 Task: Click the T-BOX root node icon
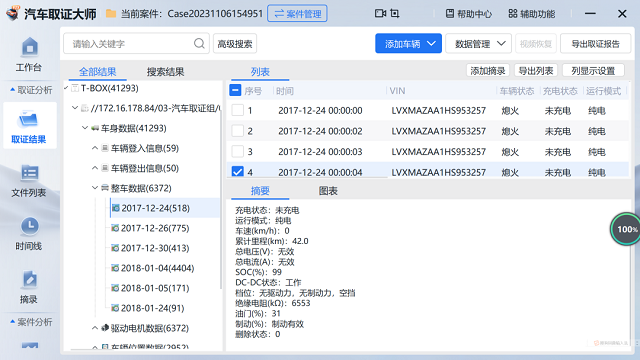(x=75, y=88)
